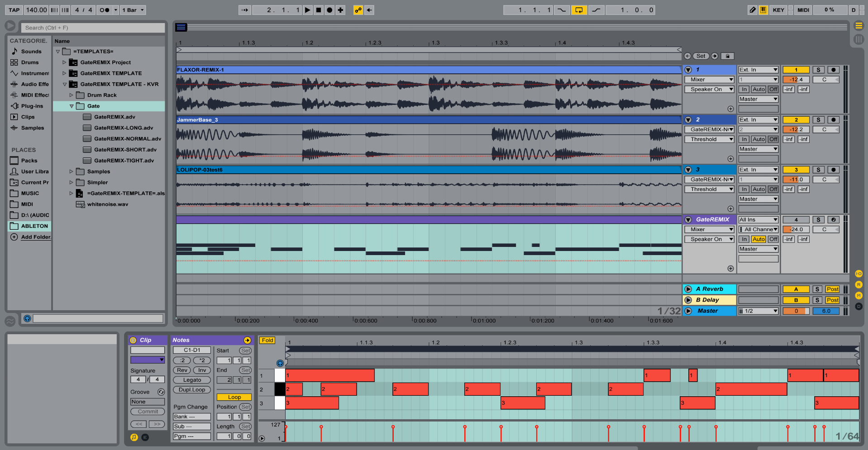
Task: Set GateREMIX track monitor to Auto
Action: tap(758, 239)
